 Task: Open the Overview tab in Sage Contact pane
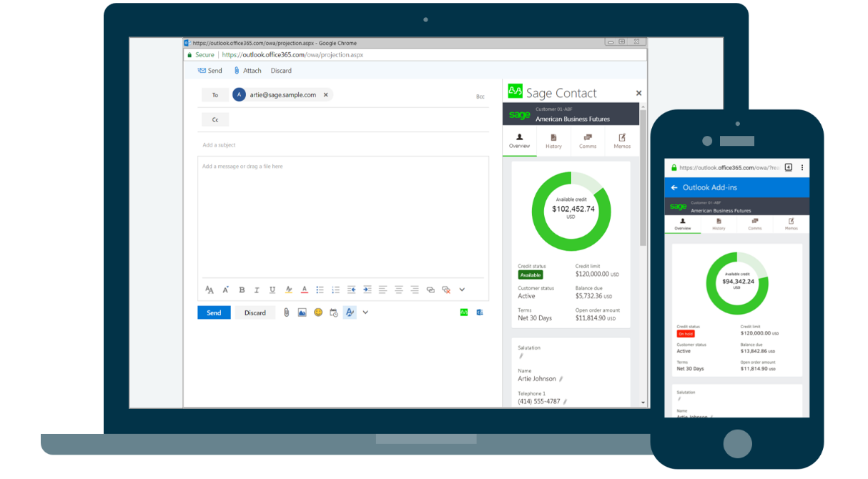(x=520, y=140)
